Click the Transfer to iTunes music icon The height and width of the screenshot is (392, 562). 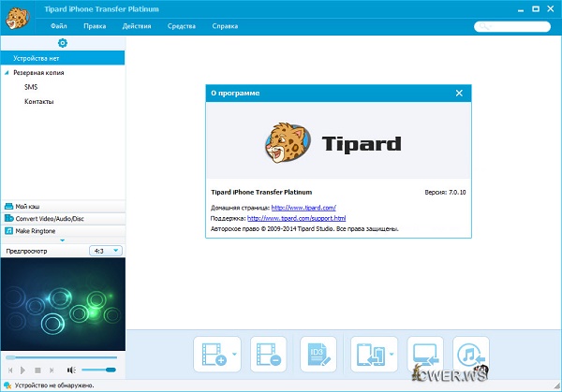[x=470, y=355]
